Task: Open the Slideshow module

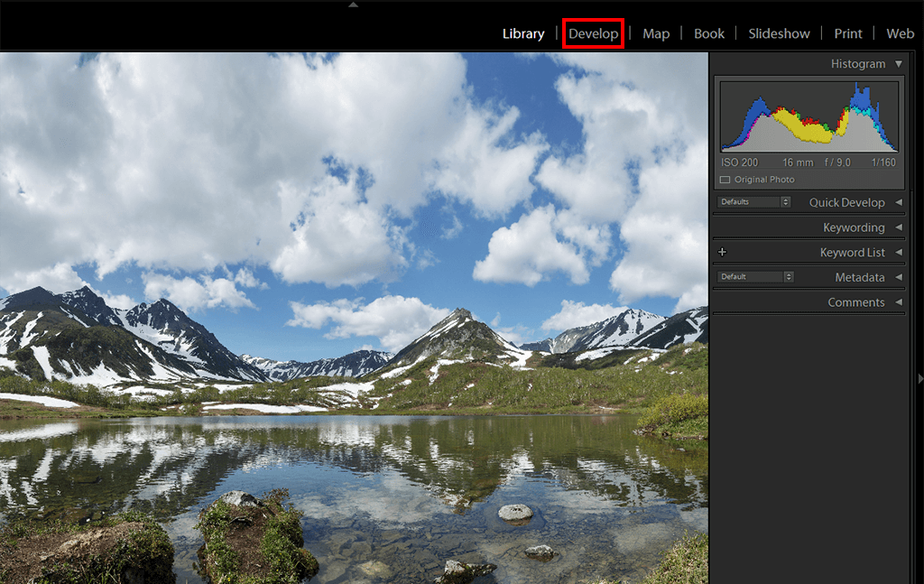Action: [x=779, y=33]
